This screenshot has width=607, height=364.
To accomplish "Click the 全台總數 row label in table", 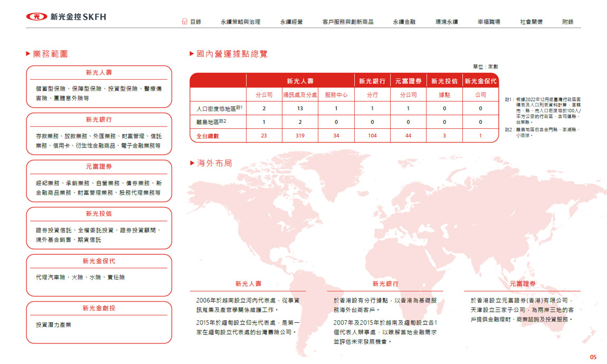I will [x=204, y=136].
